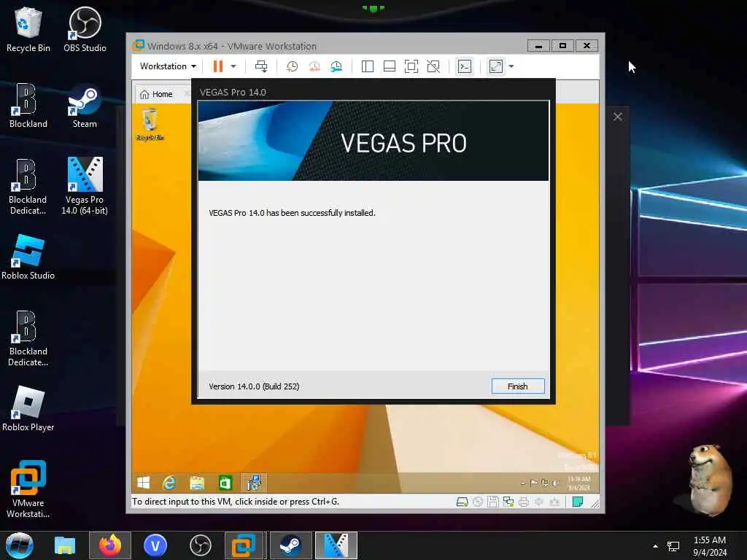747x560 pixels.
Task: Take a VM snapshot
Action: 292,66
